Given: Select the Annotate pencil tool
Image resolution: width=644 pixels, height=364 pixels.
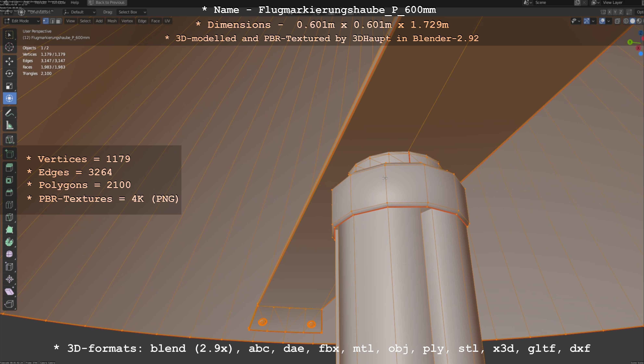Looking at the screenshot, I should [9, 113].
